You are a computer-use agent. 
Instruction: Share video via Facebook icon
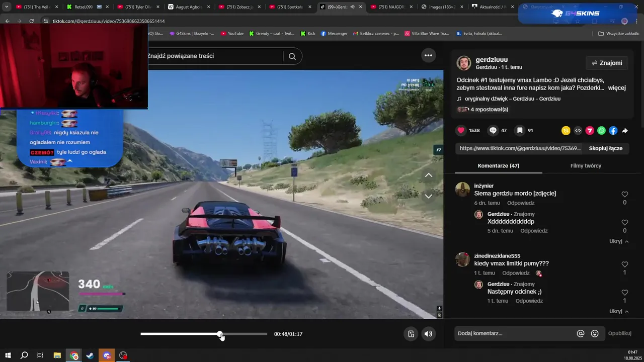[613, 131]
